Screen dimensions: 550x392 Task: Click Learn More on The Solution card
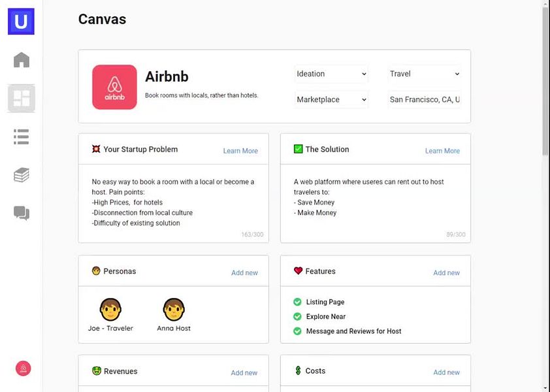click(x=442, y=151)
